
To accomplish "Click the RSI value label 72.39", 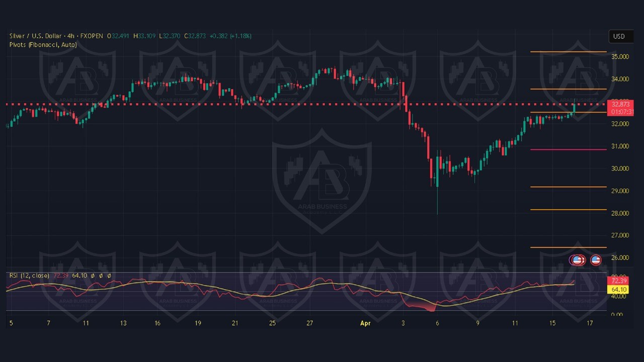I will click(618, 281).
